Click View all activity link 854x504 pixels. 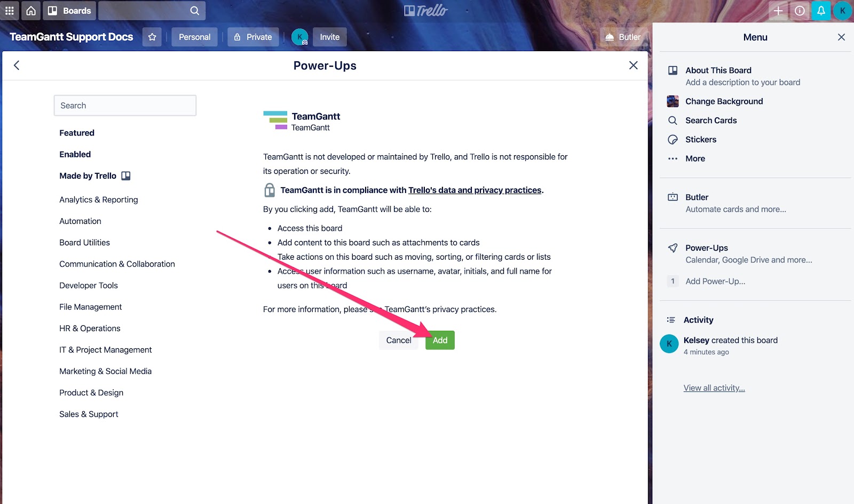point(714,388)
